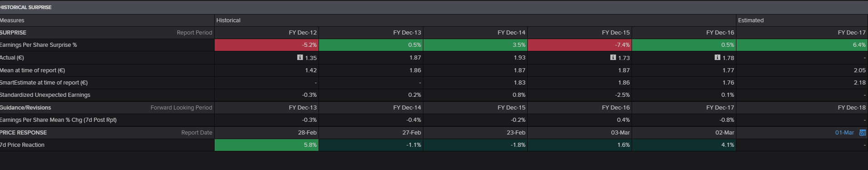Click the green 5.8% price reaction cell

click(x=267, y=145)
